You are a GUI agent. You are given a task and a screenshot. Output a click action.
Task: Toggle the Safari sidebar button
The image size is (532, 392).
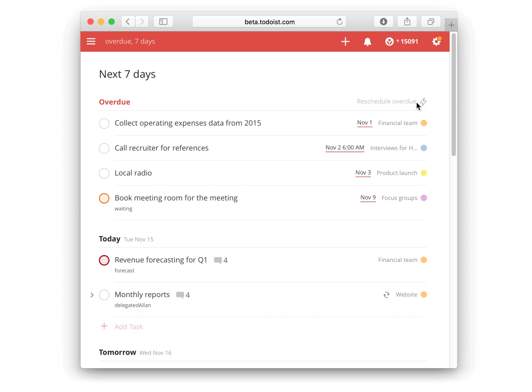point(163,22)
